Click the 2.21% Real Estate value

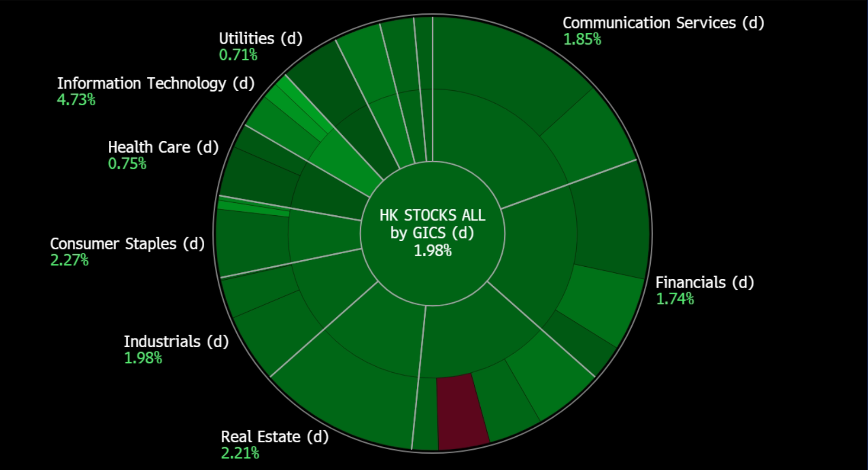(x=240, y=453)
